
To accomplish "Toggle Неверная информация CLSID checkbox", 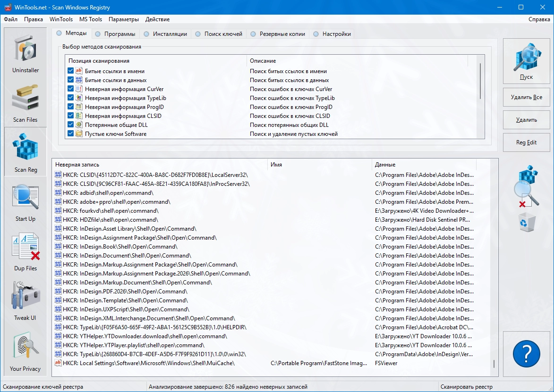I will 70,116.
